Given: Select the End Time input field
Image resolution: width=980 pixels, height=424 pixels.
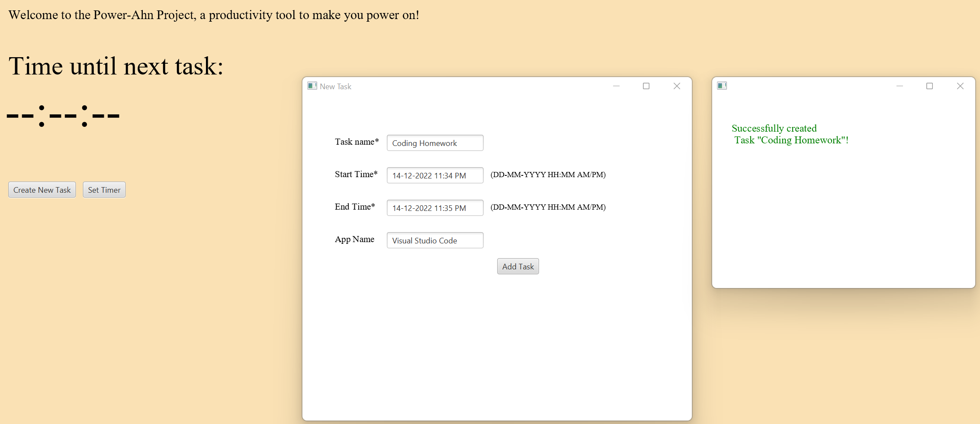Looking at the screenshot, I should click(434, 208).
